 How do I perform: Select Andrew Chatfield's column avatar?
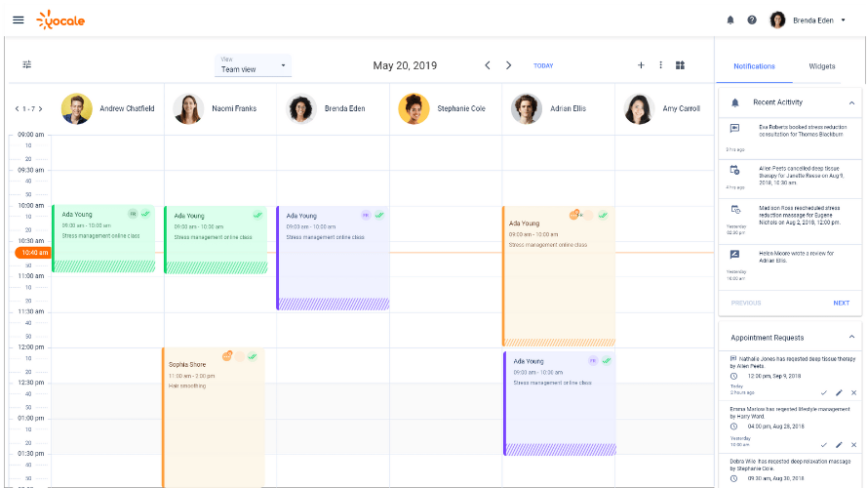coord(76,108)
